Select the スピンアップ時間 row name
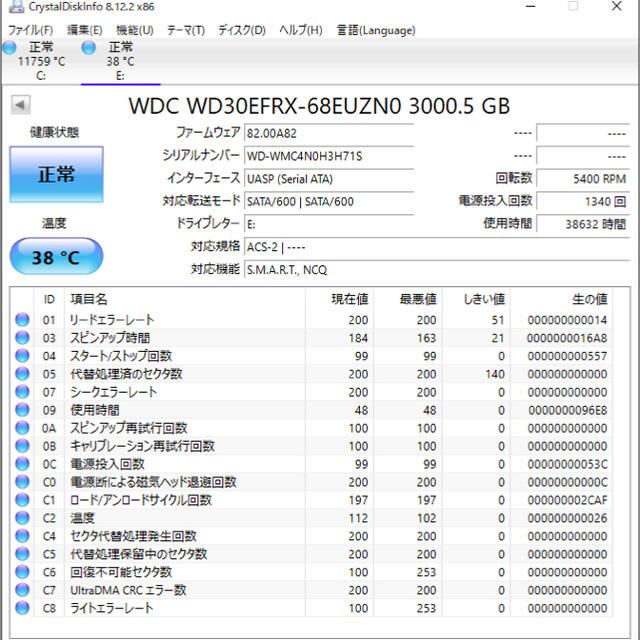Viewport: 640px width, 640px height. click(x=110, y=338)
